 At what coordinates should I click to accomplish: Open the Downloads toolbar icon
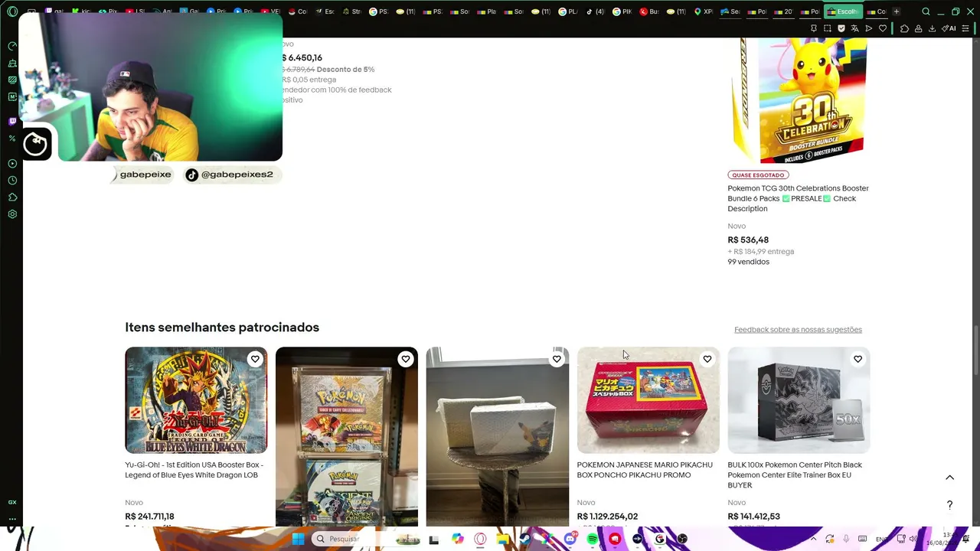pos(932,28)
